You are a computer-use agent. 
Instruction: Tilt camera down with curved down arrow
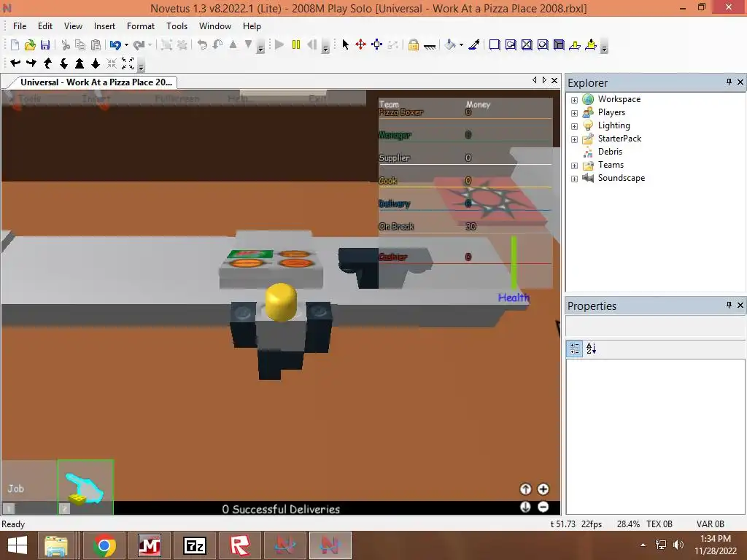pos(63,63)
